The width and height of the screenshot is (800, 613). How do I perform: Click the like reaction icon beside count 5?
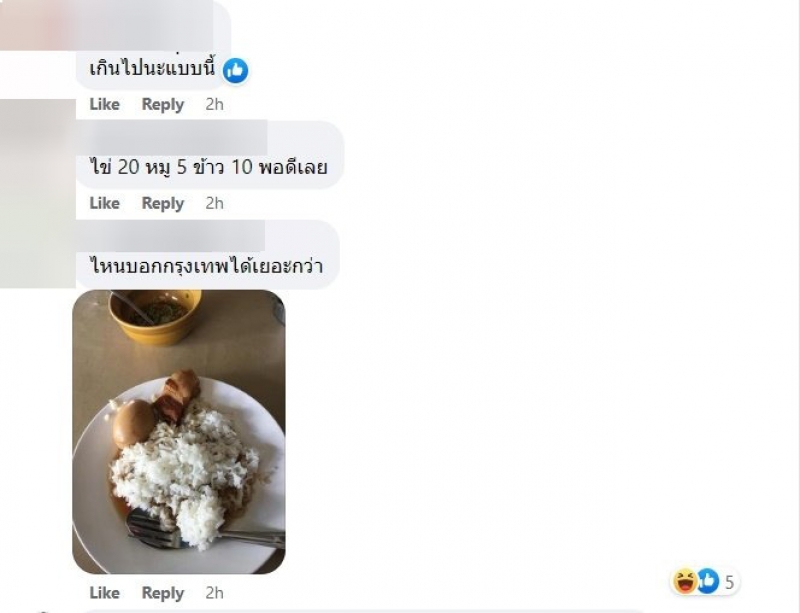click(x=707, y=581)
